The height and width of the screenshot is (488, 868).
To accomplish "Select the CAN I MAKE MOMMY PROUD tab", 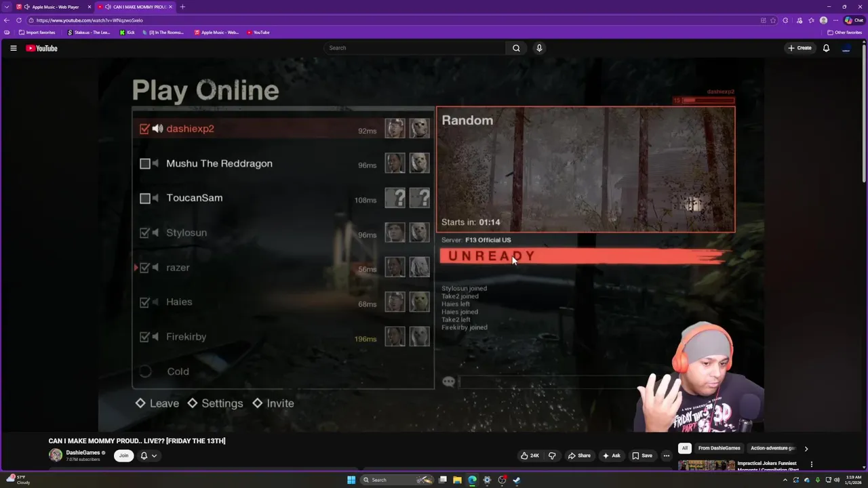I will tap(134, 7).
